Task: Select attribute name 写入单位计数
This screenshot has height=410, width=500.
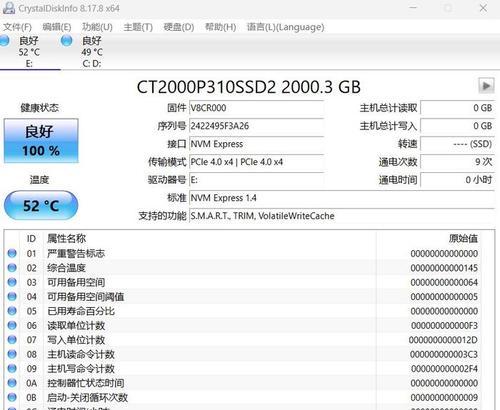Action: [x=76, y=340]
